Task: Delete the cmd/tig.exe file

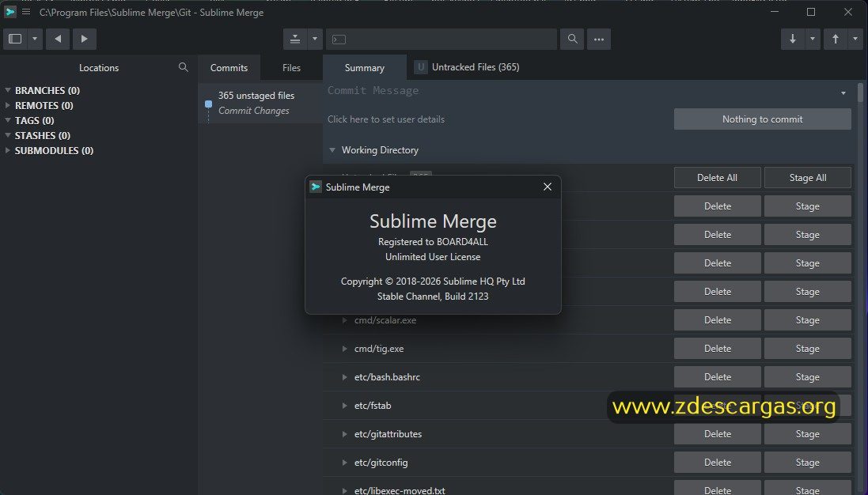Action: [717, 349]
